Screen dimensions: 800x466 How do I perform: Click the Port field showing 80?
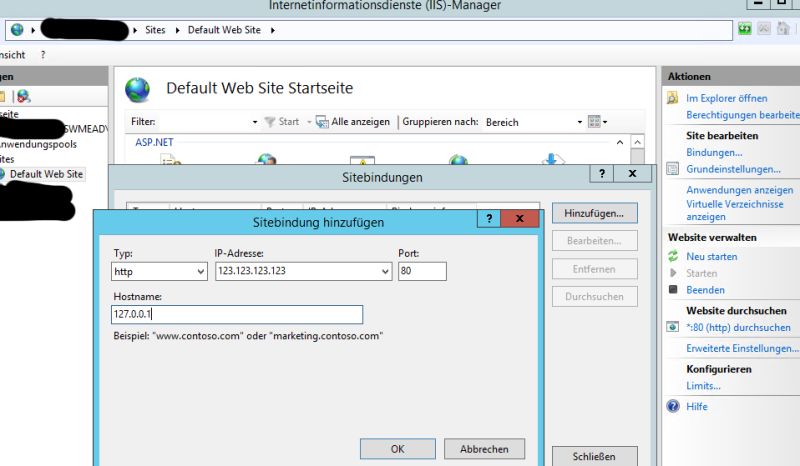[x=422, y=271]
